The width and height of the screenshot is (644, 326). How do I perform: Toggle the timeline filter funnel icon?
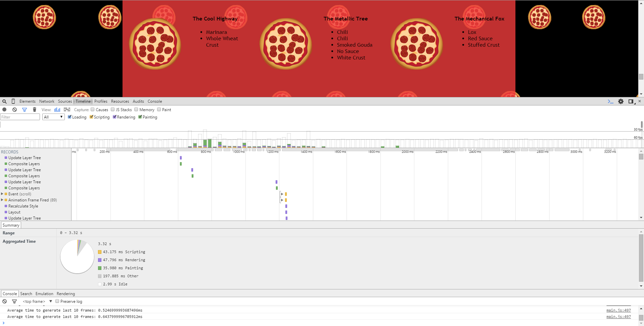coord(25,110)
